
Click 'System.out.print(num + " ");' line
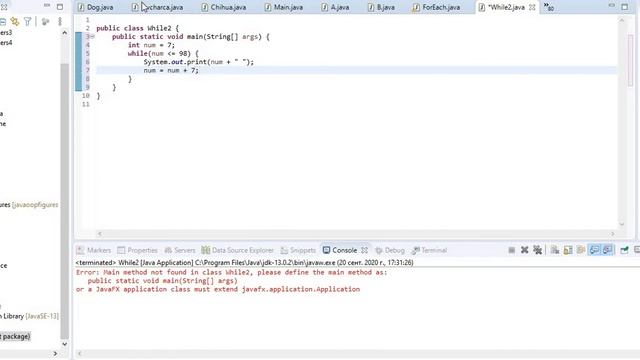tap(198, 62)
